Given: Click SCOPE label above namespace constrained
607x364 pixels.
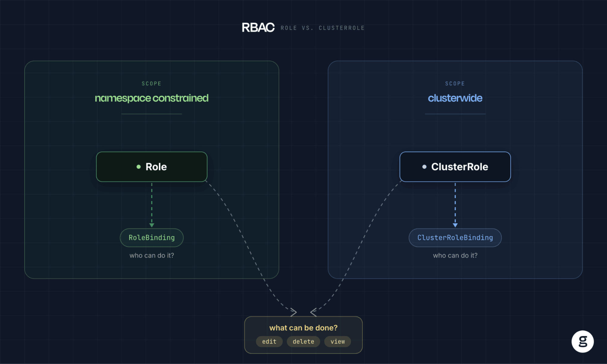Looking at the screenshot, I should 152,83.
